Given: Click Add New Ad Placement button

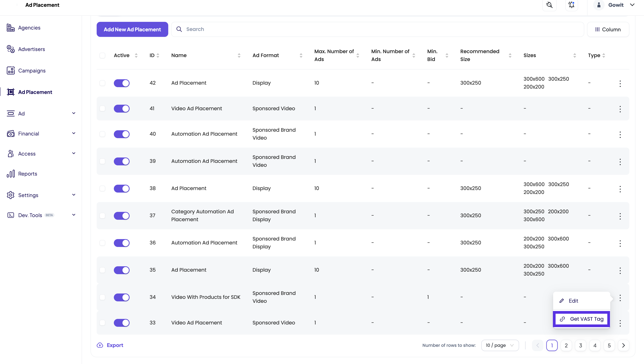Looking at the screenshot, I should point(132,30).
